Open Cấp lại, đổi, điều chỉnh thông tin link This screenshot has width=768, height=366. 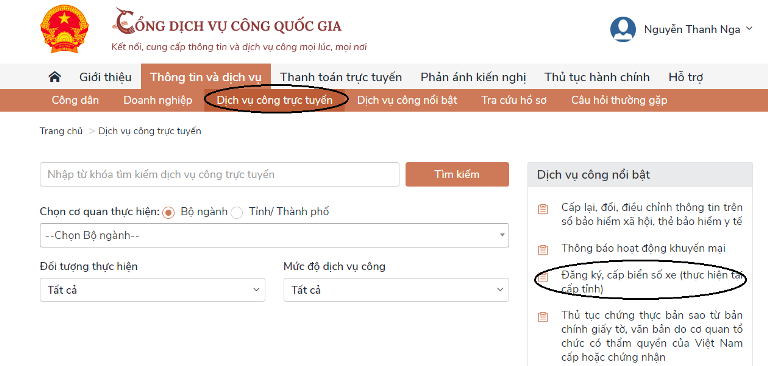click(652, 214)
